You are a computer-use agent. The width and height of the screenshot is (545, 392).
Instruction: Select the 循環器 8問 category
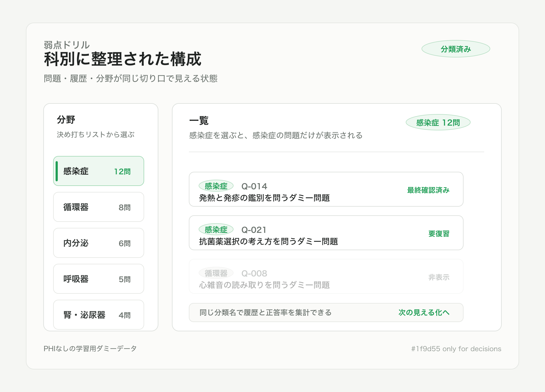coord(99,207)
